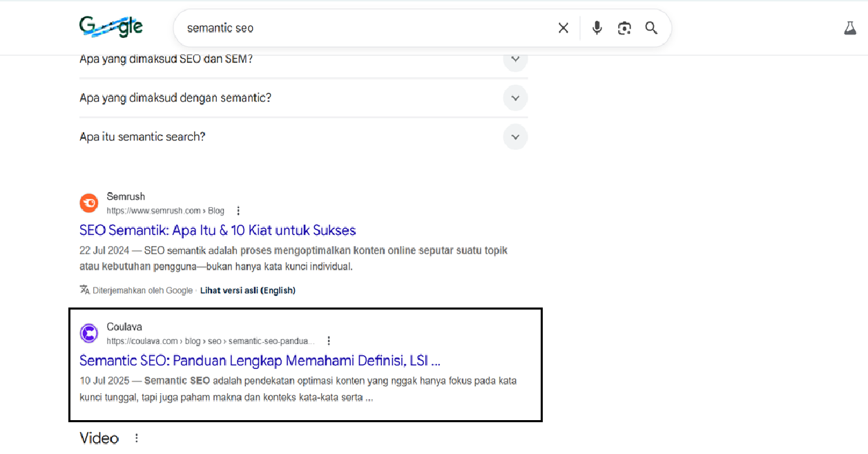Clear the search query with X icon
This screenshot has height=454, width=868.
click(x=563, y=28)
